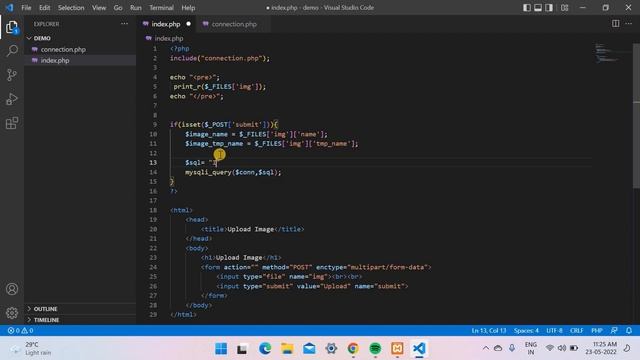
Task: Open the Manage gear icon
Action: [12, 313]
